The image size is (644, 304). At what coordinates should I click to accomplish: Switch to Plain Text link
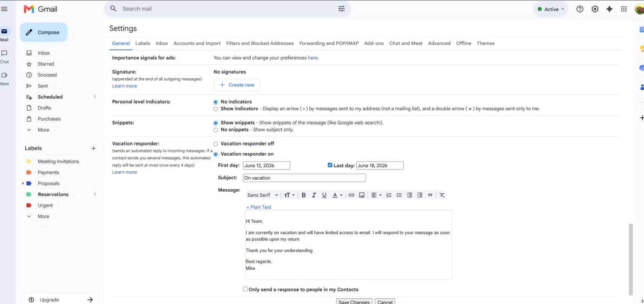[x=259, y=207]
